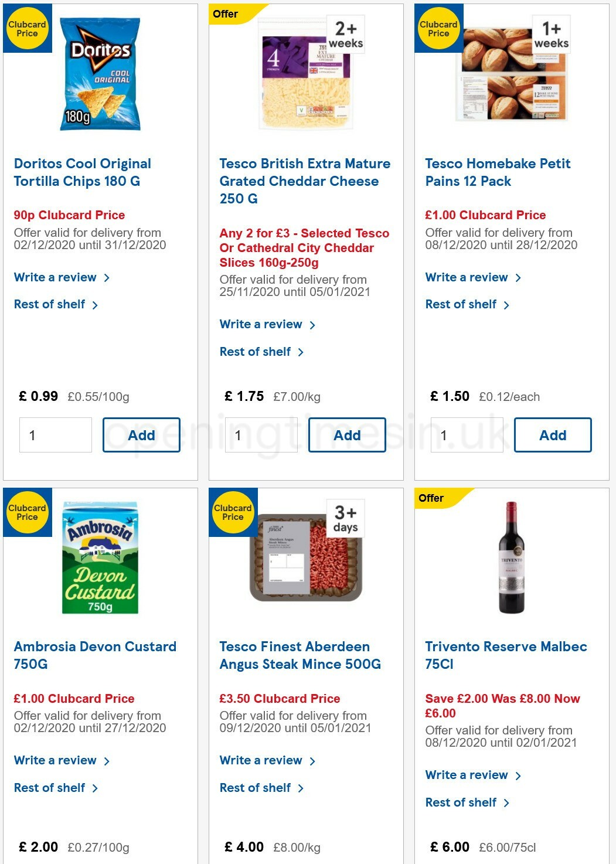
Task: Click the quantity field for grated cheddar
Action: tap(261, 435)
